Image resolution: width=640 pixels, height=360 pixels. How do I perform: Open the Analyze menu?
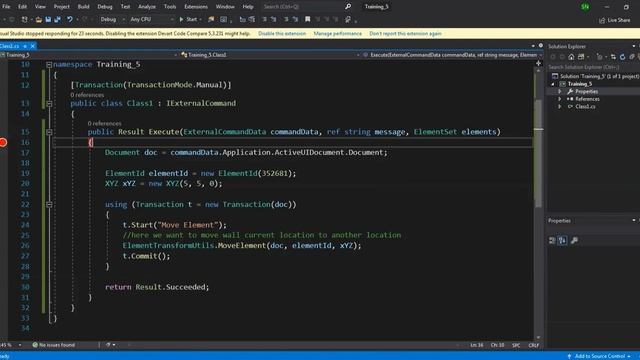147,7
